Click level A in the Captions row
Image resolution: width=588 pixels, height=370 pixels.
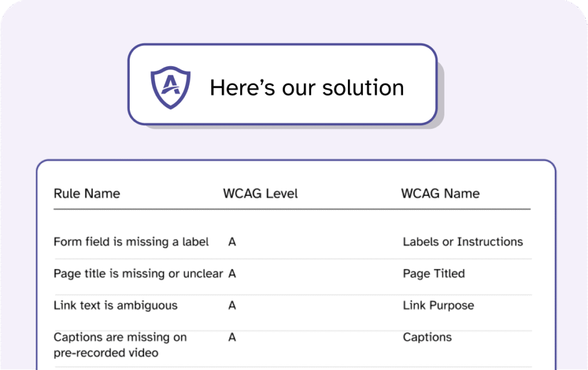(x=232, y=337)
